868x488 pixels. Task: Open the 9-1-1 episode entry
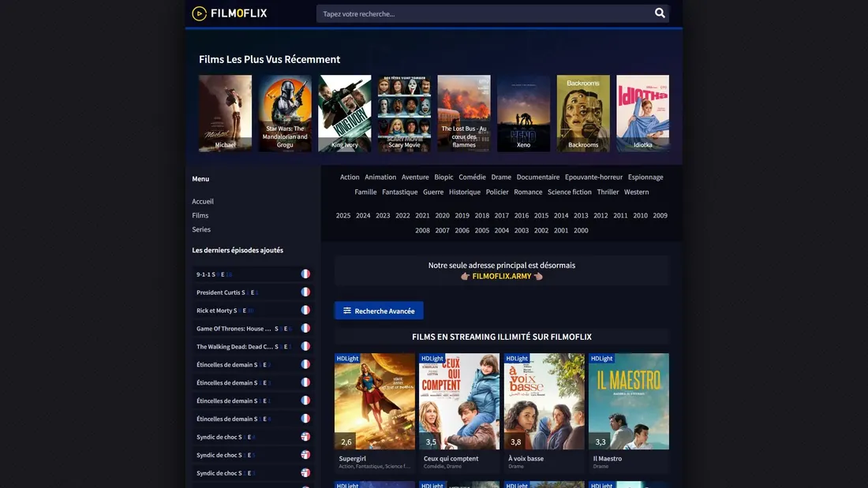point(253,274)
